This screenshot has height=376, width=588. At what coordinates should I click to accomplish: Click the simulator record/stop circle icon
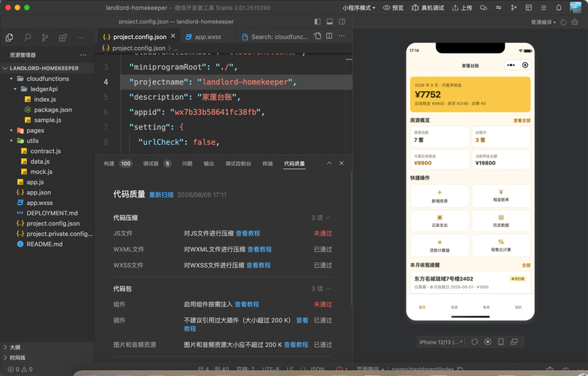(x=488, y=342)
